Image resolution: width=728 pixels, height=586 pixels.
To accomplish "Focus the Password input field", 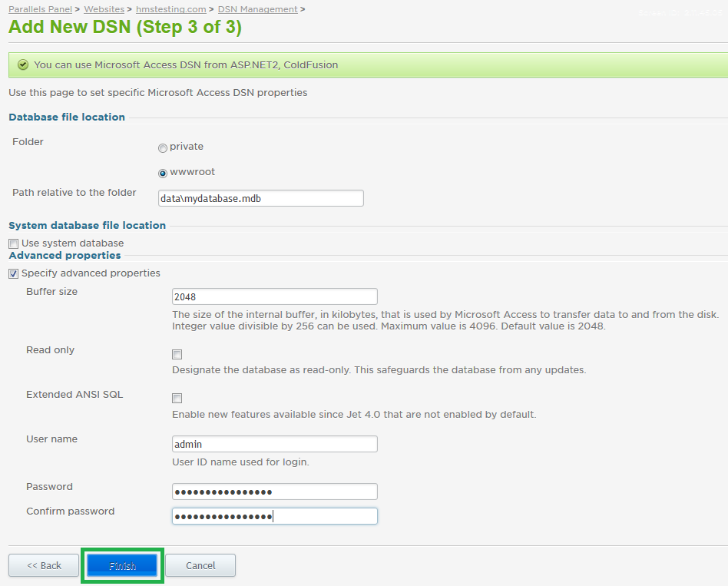I will click(x=275, y=492).
